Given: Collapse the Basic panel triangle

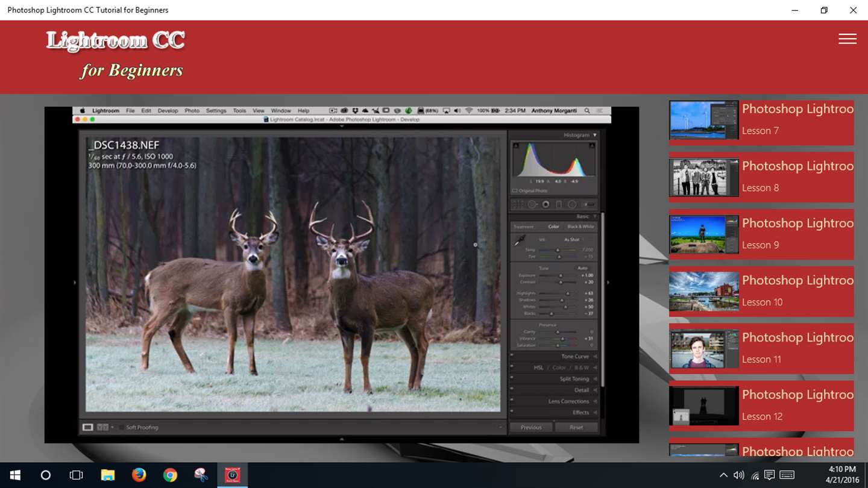Looking at the screenshot, I should pos(595,216).
